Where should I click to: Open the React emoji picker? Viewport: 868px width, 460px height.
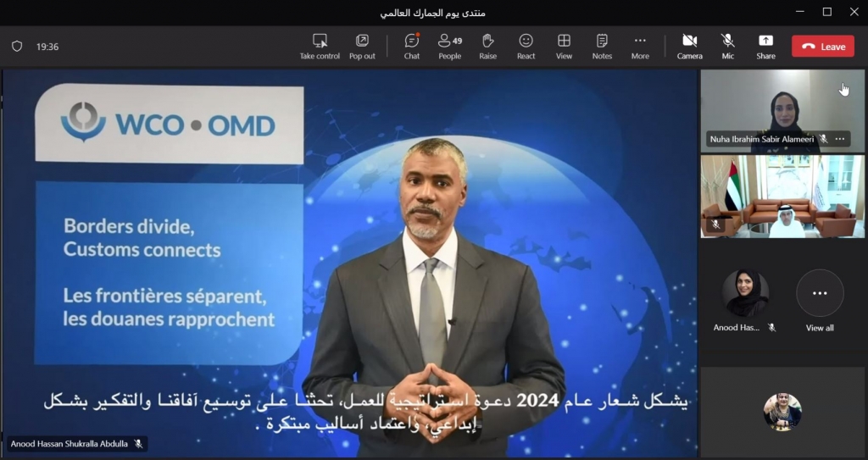pos(526,41)
